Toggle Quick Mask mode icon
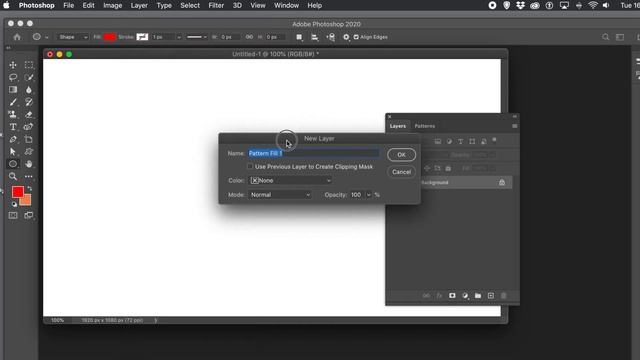 pos(13,215)
